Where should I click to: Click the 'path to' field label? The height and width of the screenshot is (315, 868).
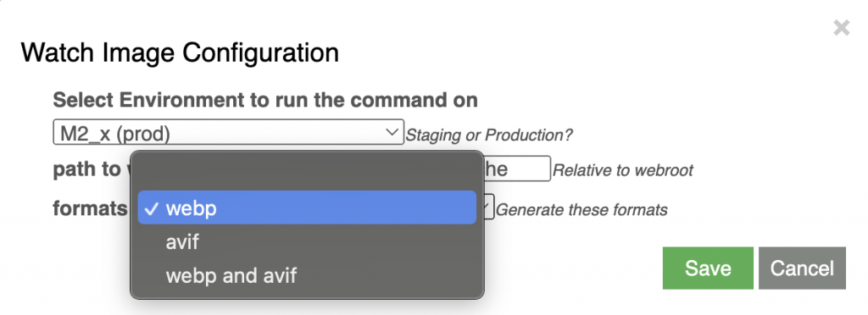point(86,169)
